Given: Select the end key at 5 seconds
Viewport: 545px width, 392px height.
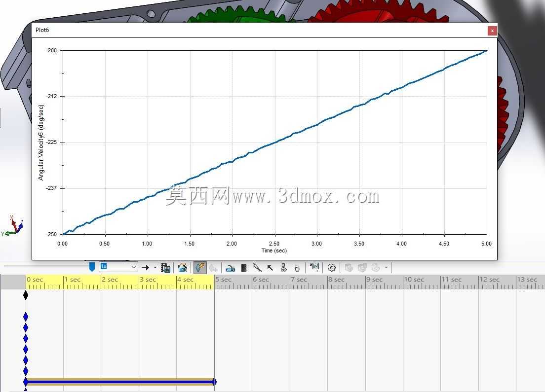Looking at the screenshot, I should point(214,382).
